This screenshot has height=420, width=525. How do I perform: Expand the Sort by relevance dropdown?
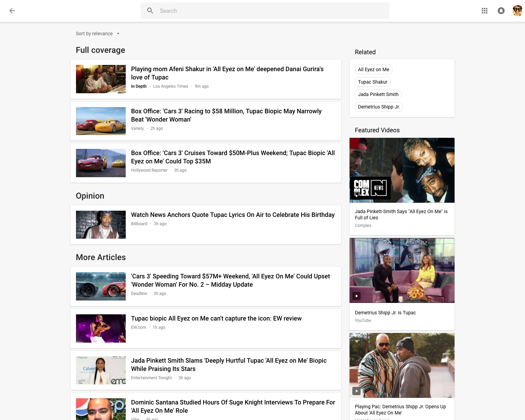98,34
